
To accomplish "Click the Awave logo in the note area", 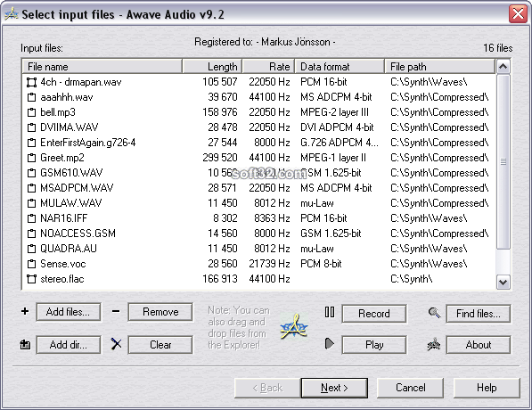I will tap(294, 327).
